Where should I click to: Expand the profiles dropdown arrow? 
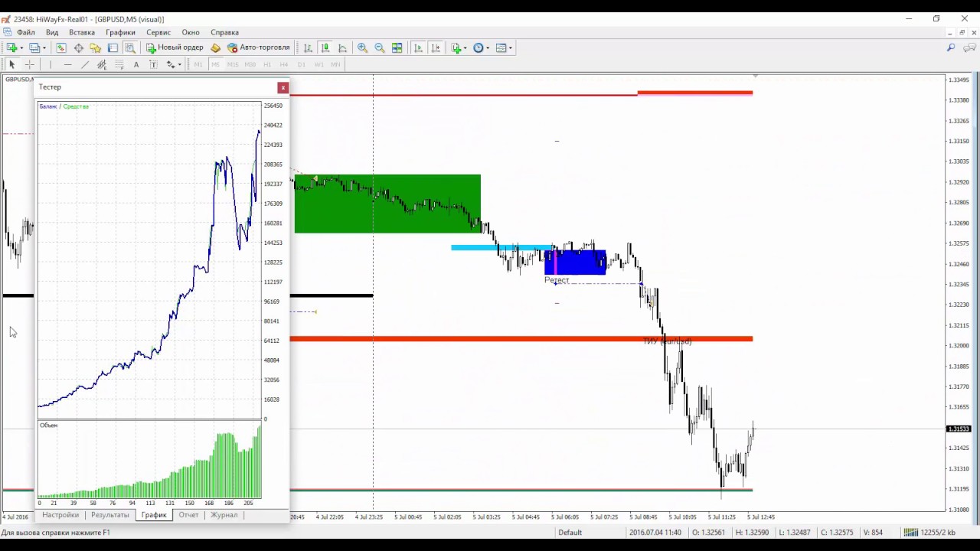(44, 48)
